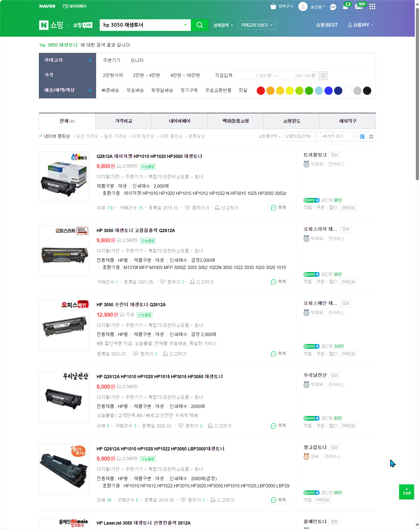Open the mail envelope icon
Screen dimensions: 420x529
pyautogui.click(x=359, y=7)
